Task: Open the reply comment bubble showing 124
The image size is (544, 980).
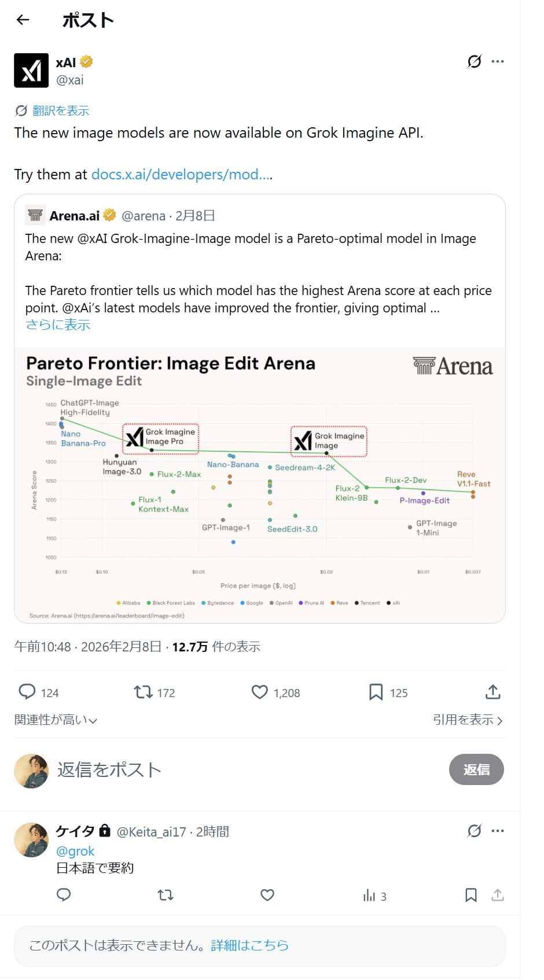Action: pyautogui.click(x=28, y=692)
